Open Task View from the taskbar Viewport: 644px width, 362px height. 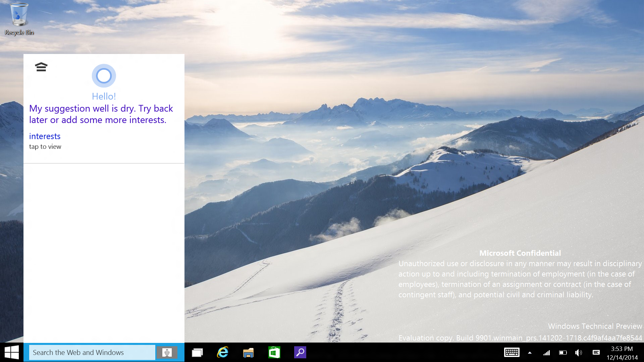point(197,352)
